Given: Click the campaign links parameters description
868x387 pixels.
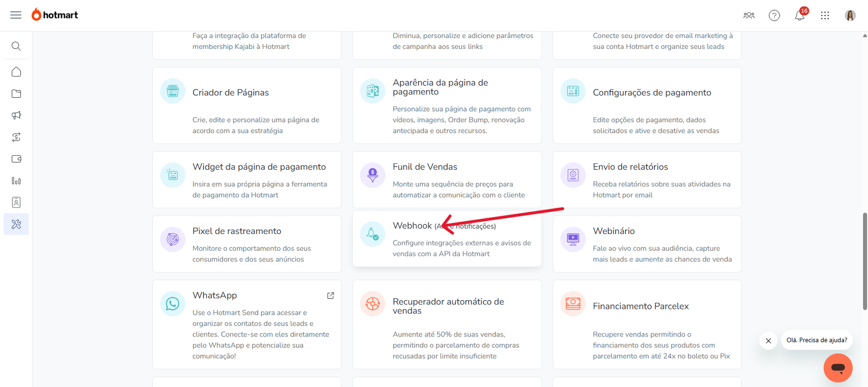Looking at the screenshot, I should 463,41.
